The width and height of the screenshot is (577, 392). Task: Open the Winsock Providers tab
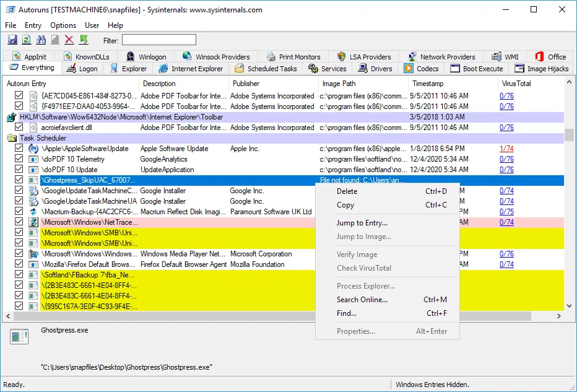(217, 57)
